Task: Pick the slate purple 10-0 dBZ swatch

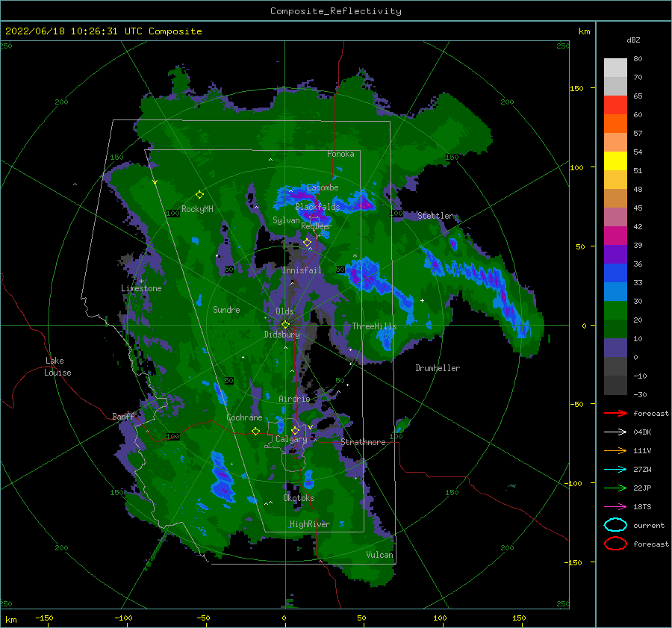Action: click(615, 348)
